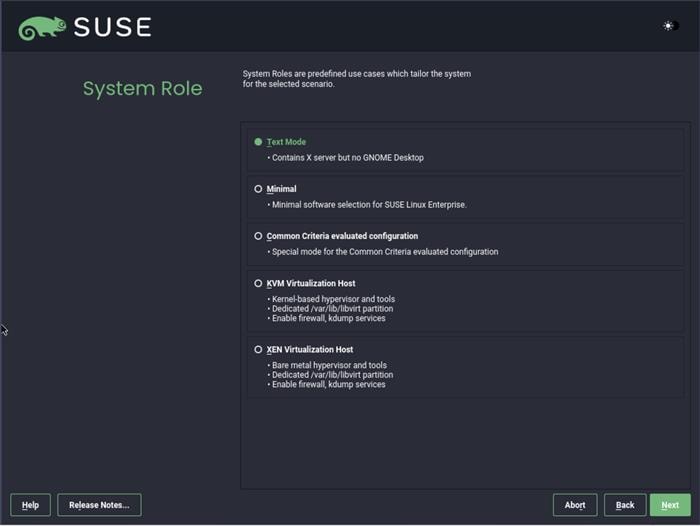Select XEN Virtualization Host radio button
Viewport: 700px width, 526px height.
(258, 349)
